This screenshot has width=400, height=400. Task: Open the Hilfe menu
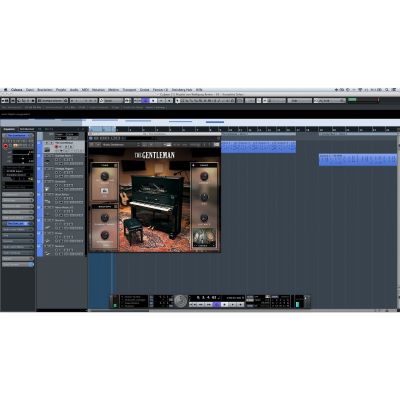coord(199,90)
